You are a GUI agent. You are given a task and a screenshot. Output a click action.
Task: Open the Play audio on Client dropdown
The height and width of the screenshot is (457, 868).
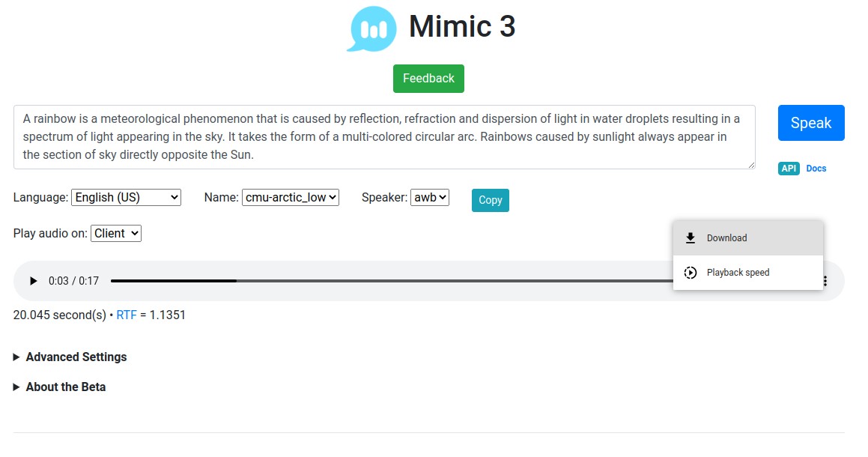[115, 233]
